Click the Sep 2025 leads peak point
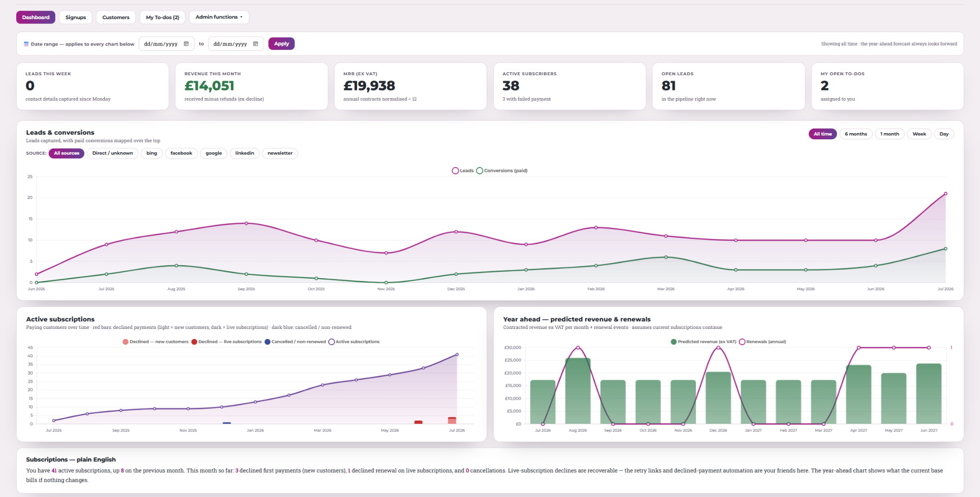This screenshot has width=980, height=497. (x=246, y=223)
